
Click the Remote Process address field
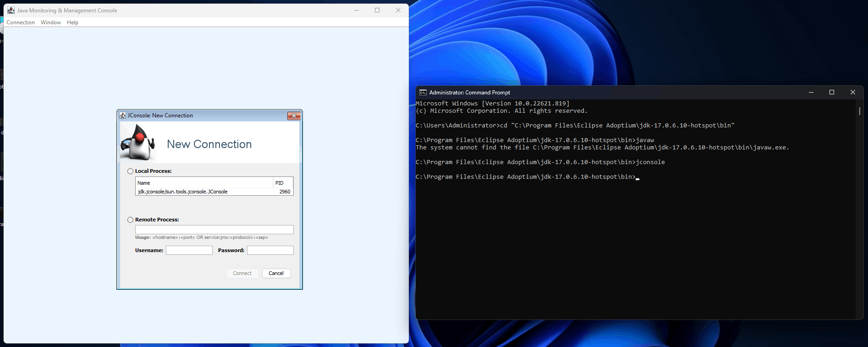click(x=214, y=230)
